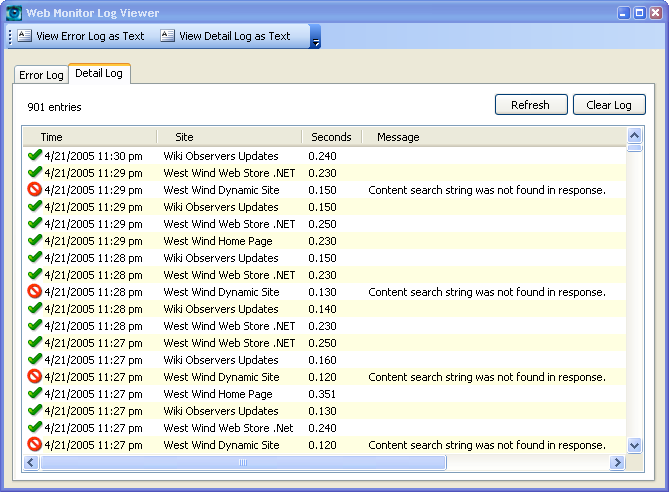Screen dimensions: 669x492
Task: Click green checkmark beside 0.351 seconds entry
Action: click(35, 394)
